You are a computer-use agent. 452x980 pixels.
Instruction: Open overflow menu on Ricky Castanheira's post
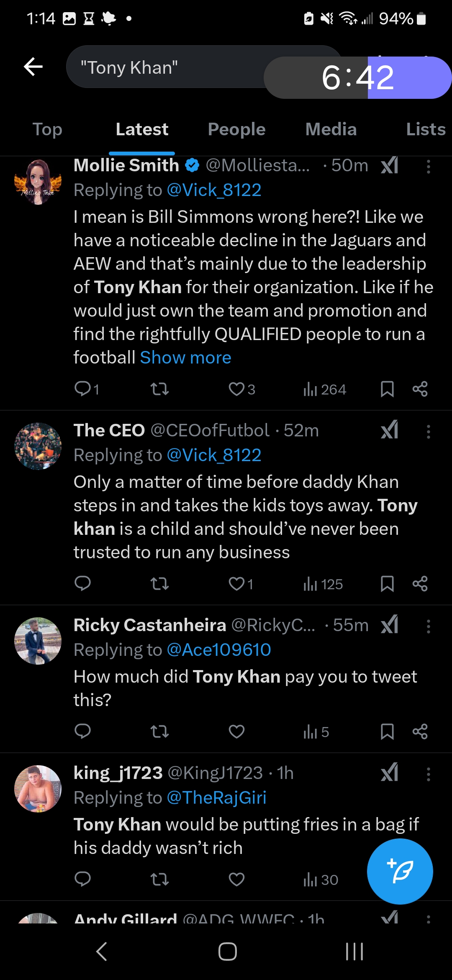click(x=428, y=626)
